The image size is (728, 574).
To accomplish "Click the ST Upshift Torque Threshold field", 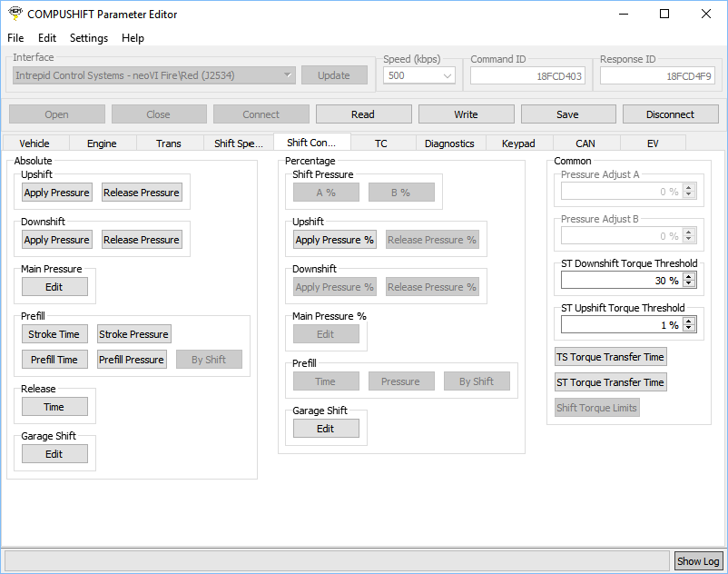I will click(x=621, y=325).
